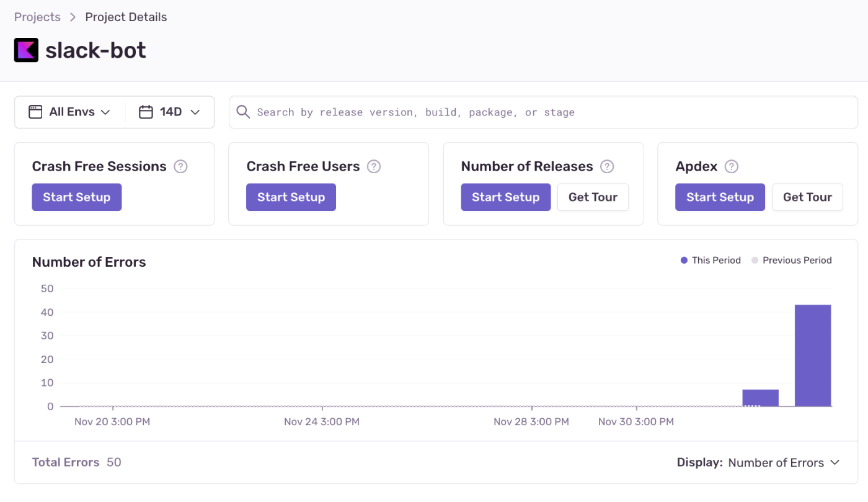The height and width of the screenshot is (502, 868).
Task: Click the Project Details breadcrumb
Action: 126,17
